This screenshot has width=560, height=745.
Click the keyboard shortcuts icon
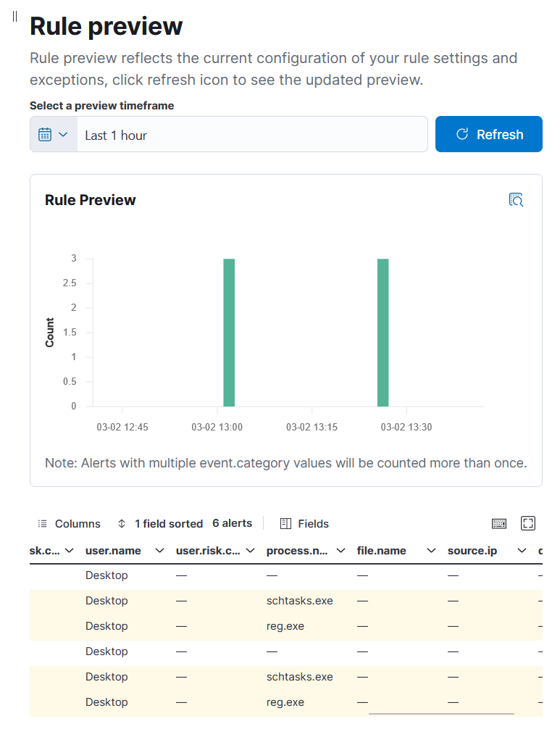click(x=498, y=523)
